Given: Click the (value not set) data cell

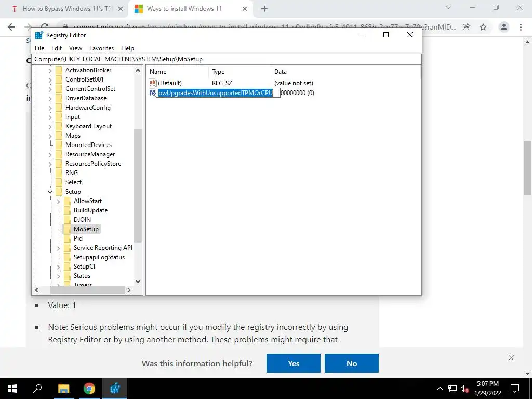Looking at the screenshot, I should pyautogui.click(x=294, y=83).
